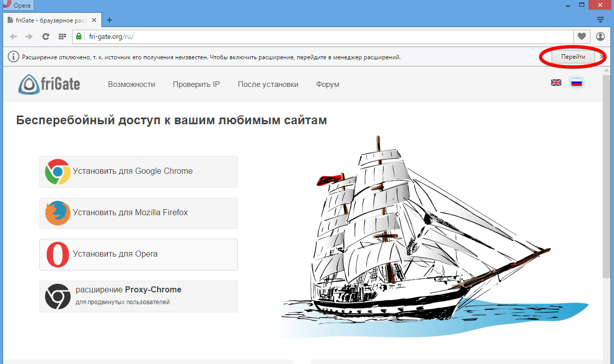Click the friGate logo
This screenshot has height=364, width=614.
tap(49, 84)
